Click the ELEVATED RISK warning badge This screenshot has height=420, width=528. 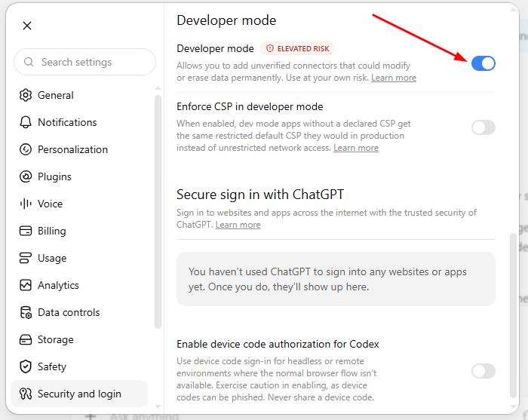pyautogui.click(x=297, y=48)
